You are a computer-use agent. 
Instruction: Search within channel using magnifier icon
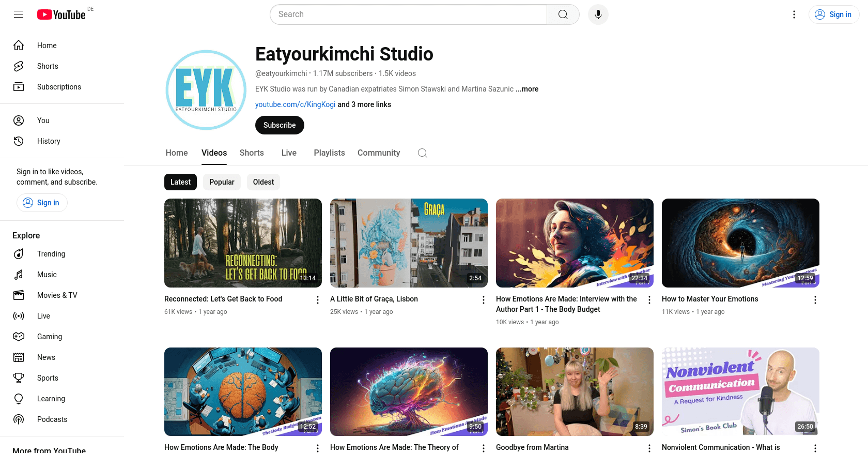click(x=422, y=153)
